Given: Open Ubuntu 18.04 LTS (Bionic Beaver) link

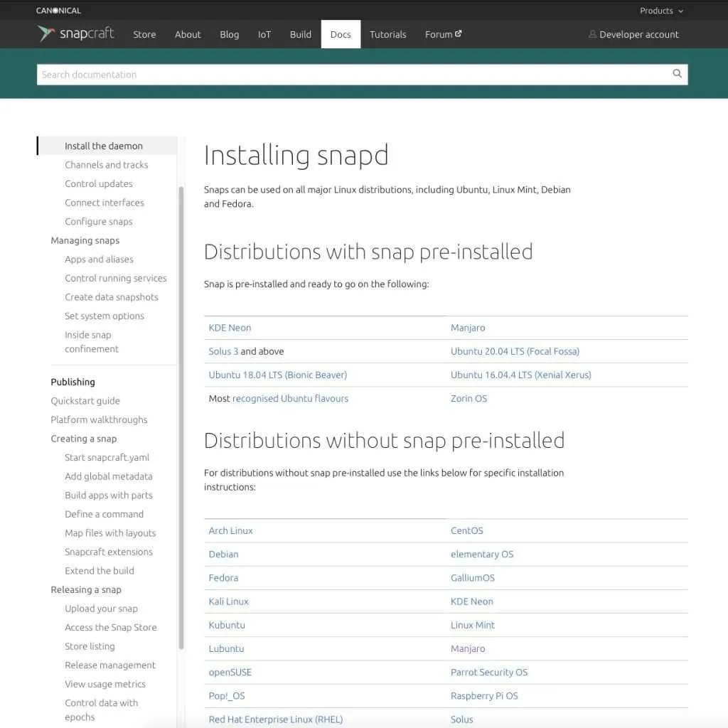Looking at the screenshot, I should (x=278, y=375).
